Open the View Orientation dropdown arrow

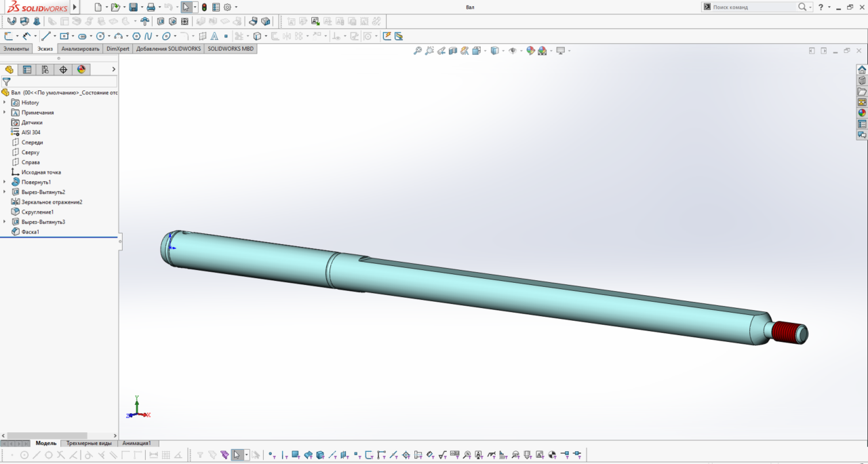485,51
